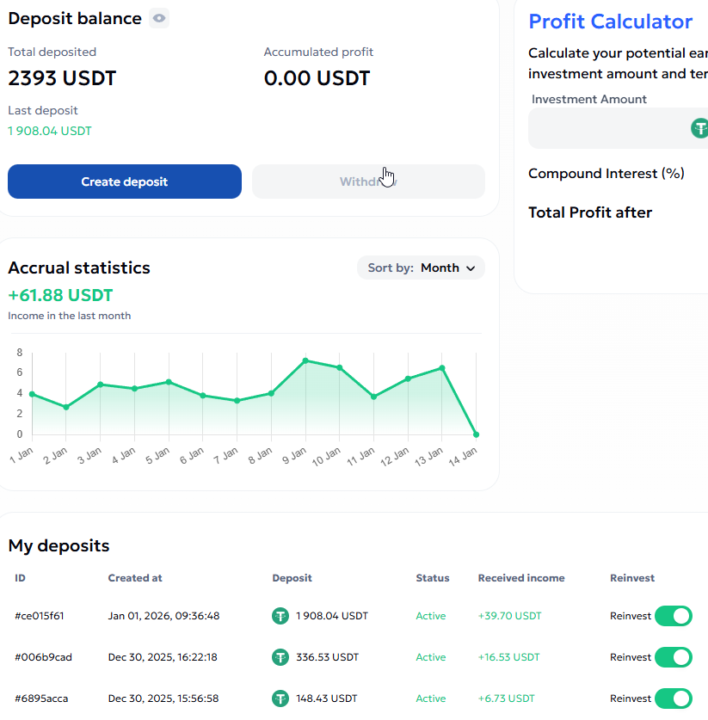Screen dimensions: 708x720
Task: Click Active status of deposit #006b9cad
Action: (x=431, y=657)
